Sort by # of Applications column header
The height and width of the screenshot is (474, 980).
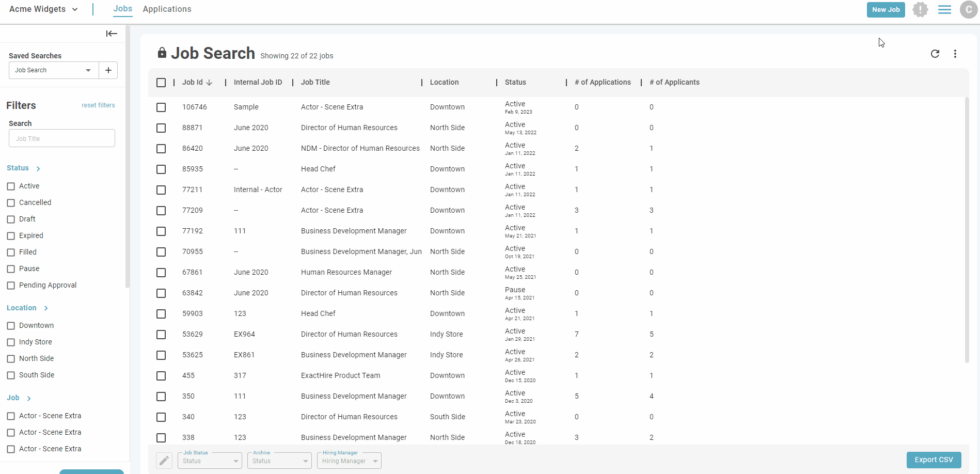click(603, 82)
